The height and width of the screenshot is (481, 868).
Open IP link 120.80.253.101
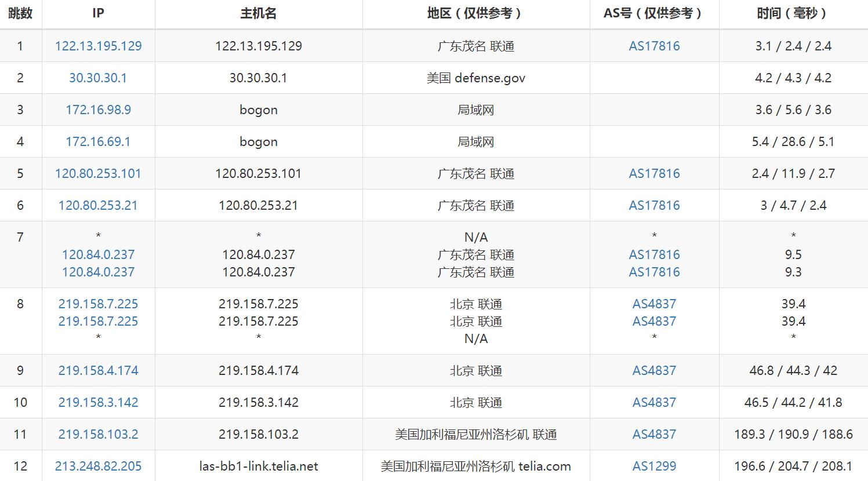(x=98, y=174)
